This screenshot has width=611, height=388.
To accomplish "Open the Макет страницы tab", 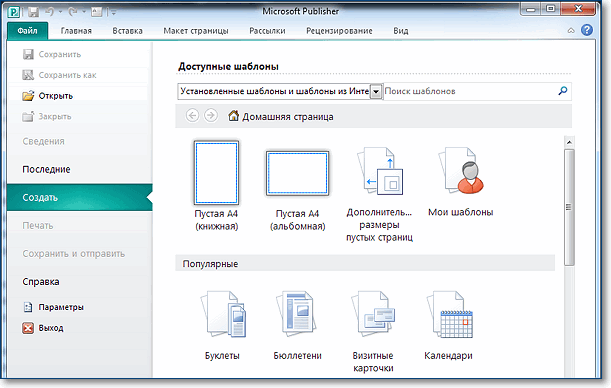I will pos(196,31).
